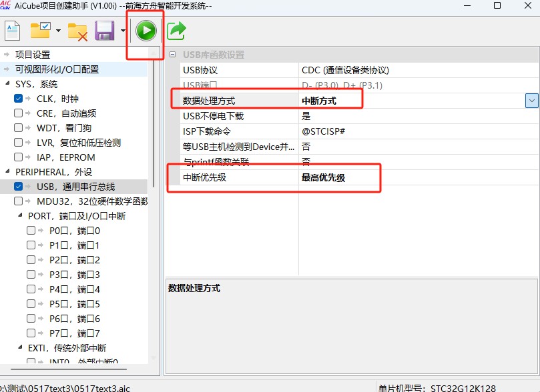Uncheck the USB，通用串行总线 checkbox

point(18,187)
